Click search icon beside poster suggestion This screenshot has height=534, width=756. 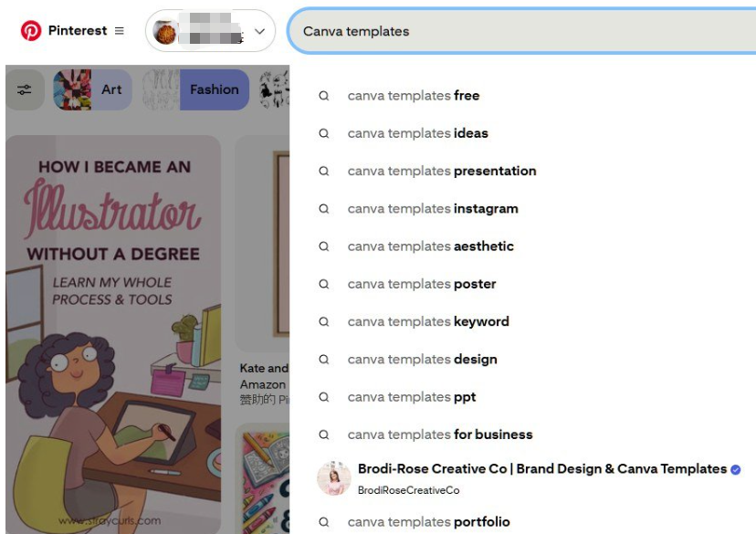(324, 284)
